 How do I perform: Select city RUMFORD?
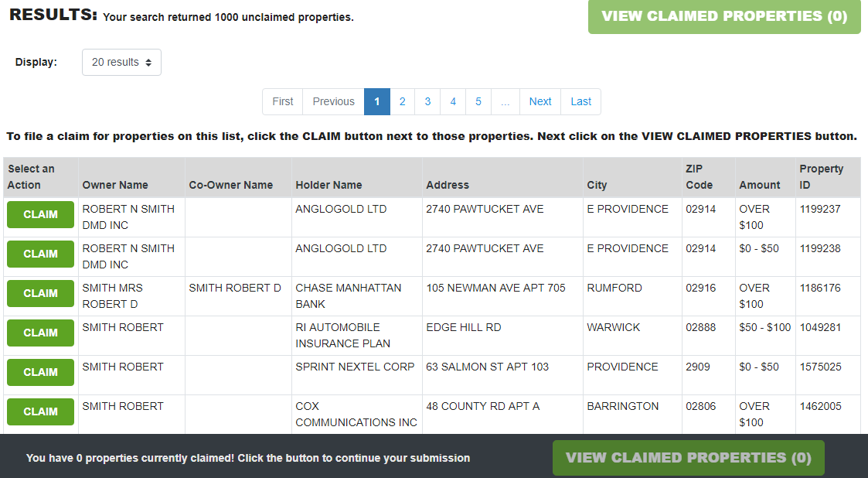614,288
